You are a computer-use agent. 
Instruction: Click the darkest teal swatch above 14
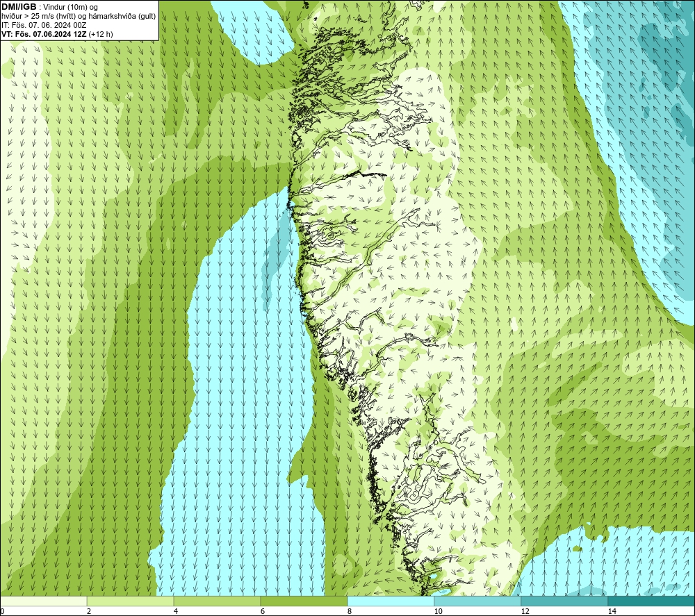click(x=651, y=601)
